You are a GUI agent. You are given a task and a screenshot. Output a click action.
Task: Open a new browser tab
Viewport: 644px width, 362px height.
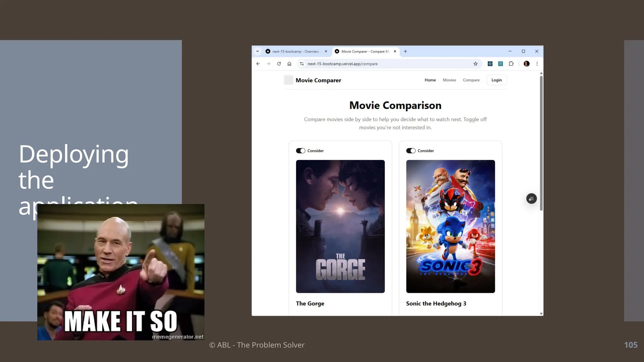(x=405, y=51)
